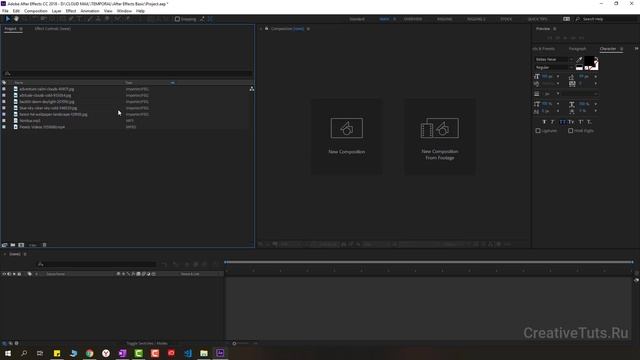Click the Type column header
The height and width of the screenshot is (360, 640).
[129, 83]
